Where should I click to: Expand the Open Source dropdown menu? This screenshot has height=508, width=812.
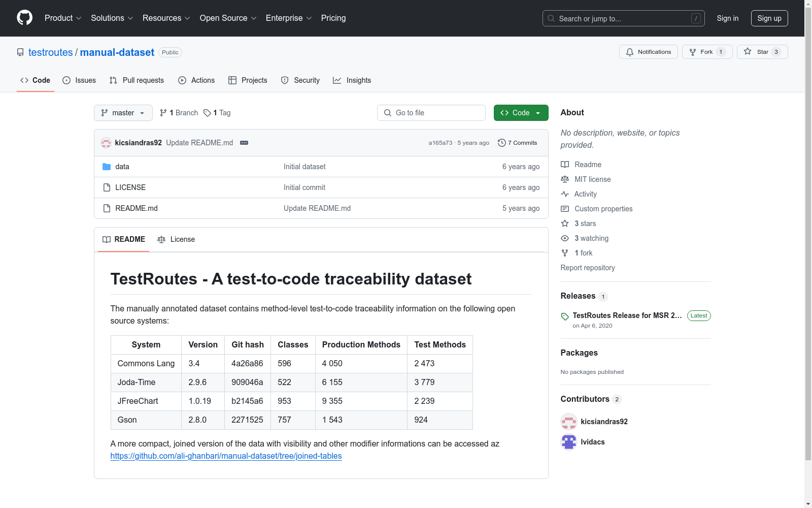point(228,18)
